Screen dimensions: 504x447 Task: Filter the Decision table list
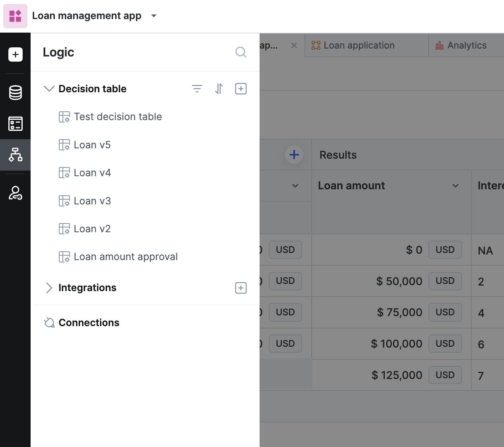coord(197,89)
